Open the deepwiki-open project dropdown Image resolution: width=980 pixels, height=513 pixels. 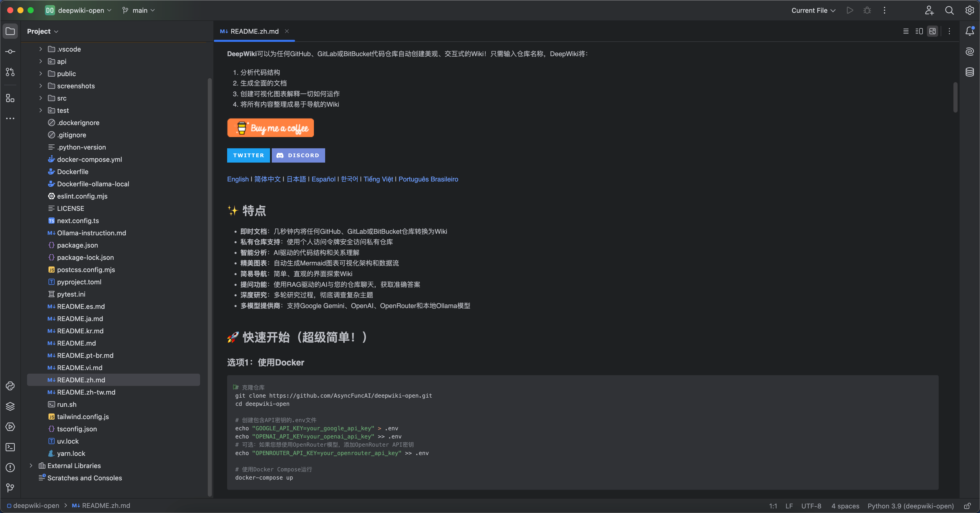pyautogui.click(x=79, y=10)
